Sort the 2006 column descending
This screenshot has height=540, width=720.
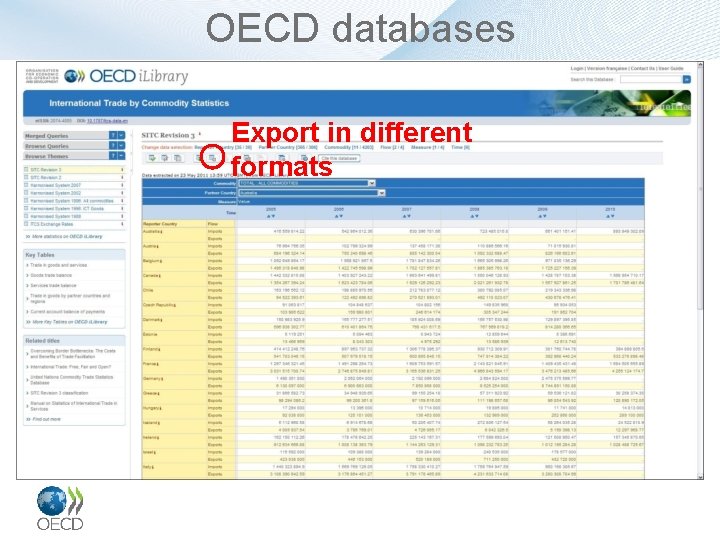tap(341, 216)
